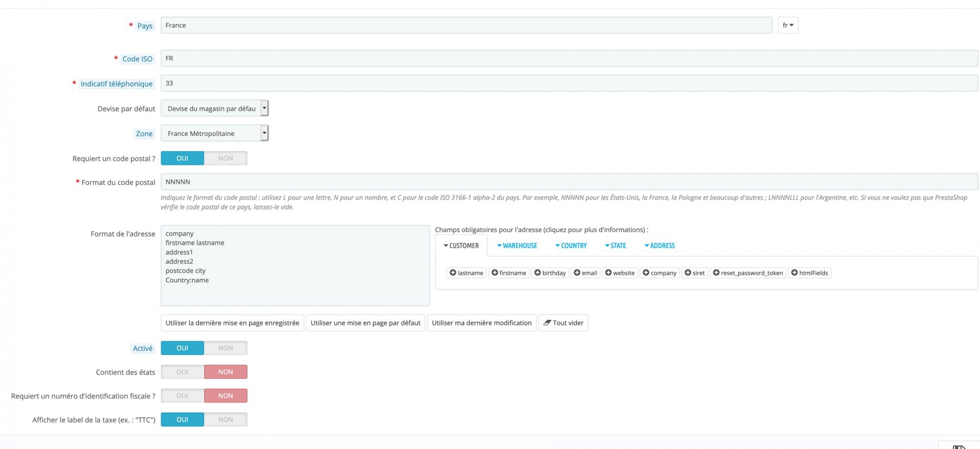Open the 'Devise par défaut' dropdown

[214, 108]
